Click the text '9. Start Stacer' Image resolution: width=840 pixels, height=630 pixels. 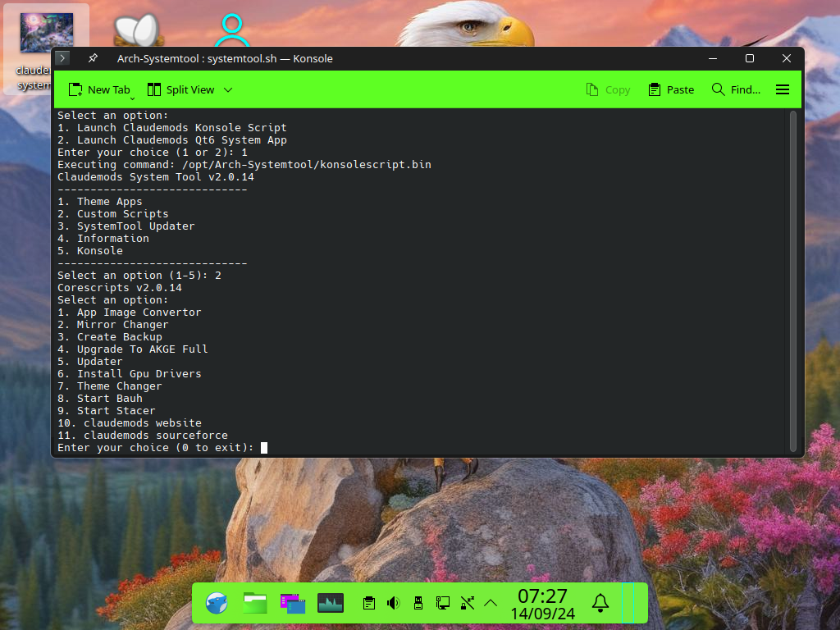click(106, 411)
